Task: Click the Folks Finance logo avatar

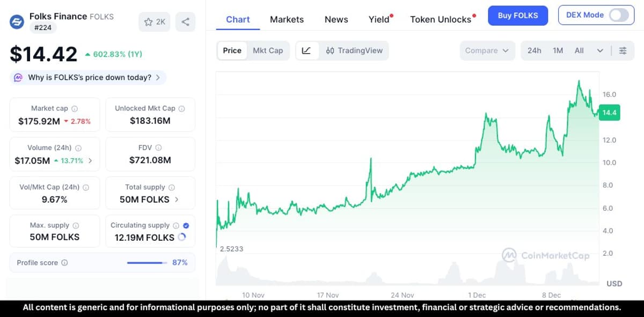Action: click(16, 22)
